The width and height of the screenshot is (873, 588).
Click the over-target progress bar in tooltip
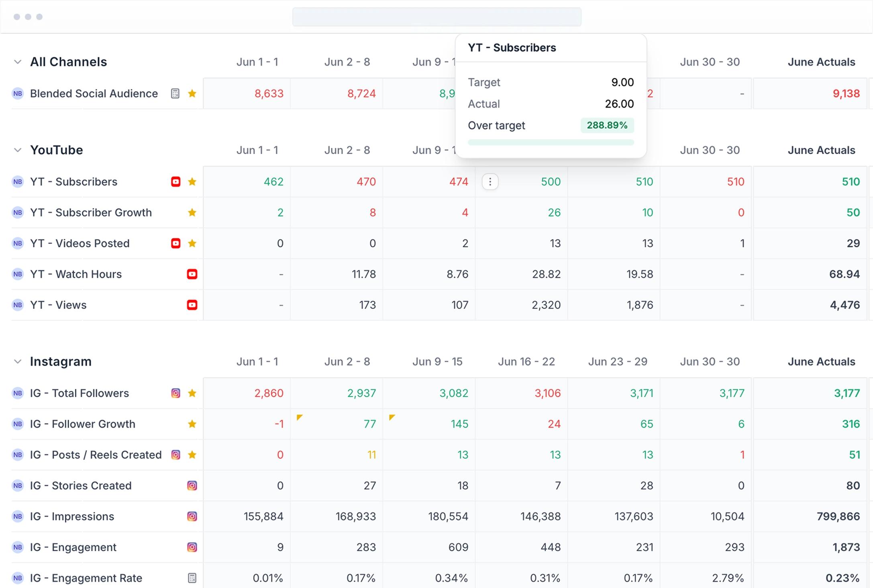(551, 142)
